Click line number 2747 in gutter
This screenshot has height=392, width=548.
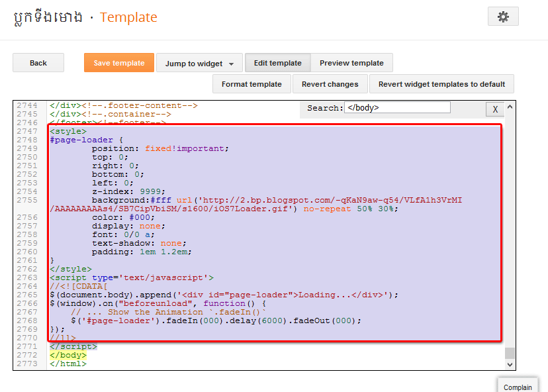tap(27, 132)
